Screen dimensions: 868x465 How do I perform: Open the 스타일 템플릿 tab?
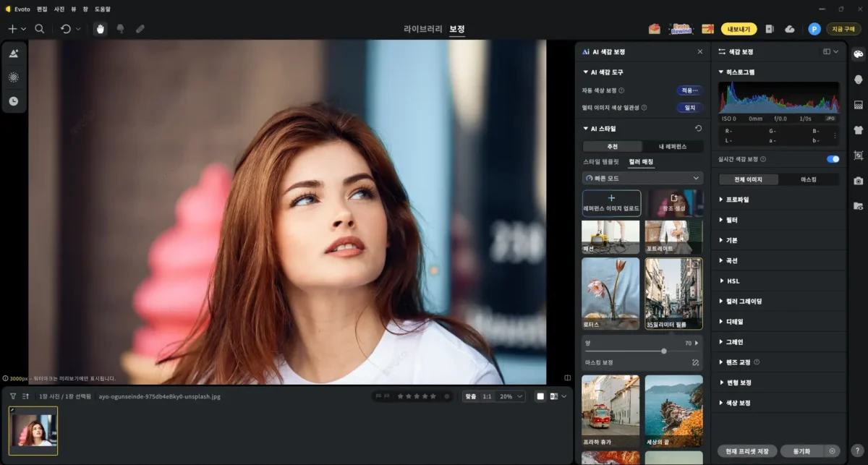[601, 162]
